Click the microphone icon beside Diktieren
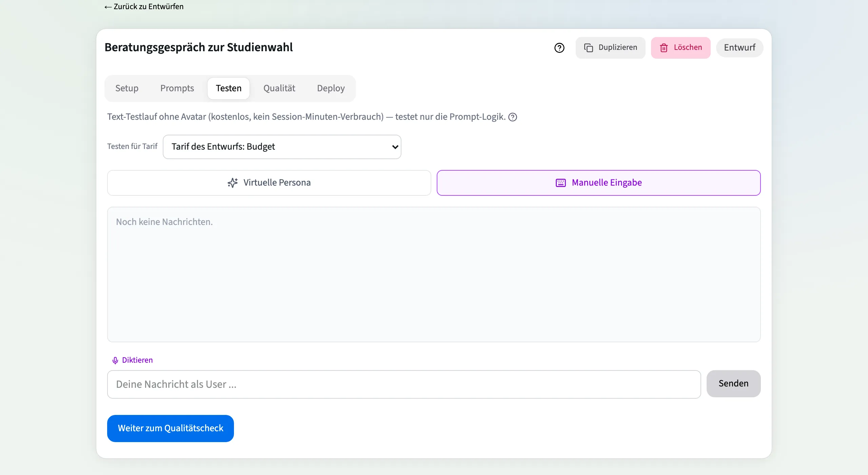 115,360
